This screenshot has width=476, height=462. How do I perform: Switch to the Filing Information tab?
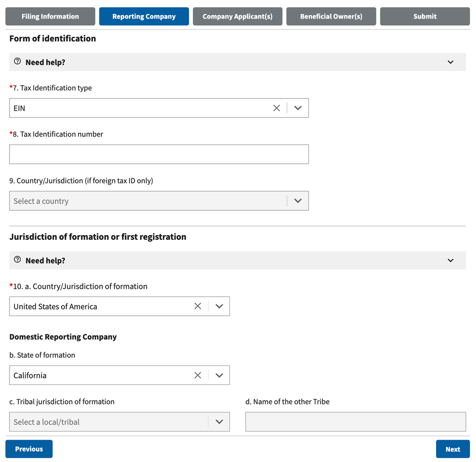click(50, 16)
